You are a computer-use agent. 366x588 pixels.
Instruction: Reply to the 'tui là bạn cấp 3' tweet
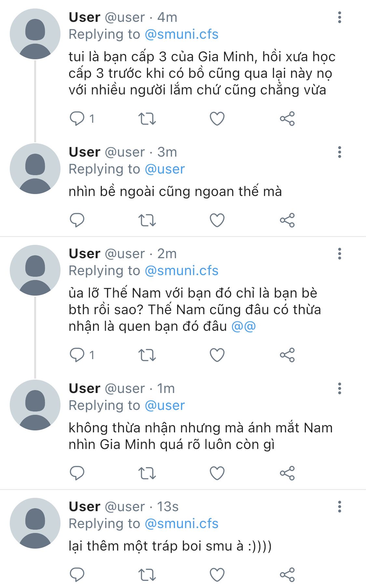point(77,119)
